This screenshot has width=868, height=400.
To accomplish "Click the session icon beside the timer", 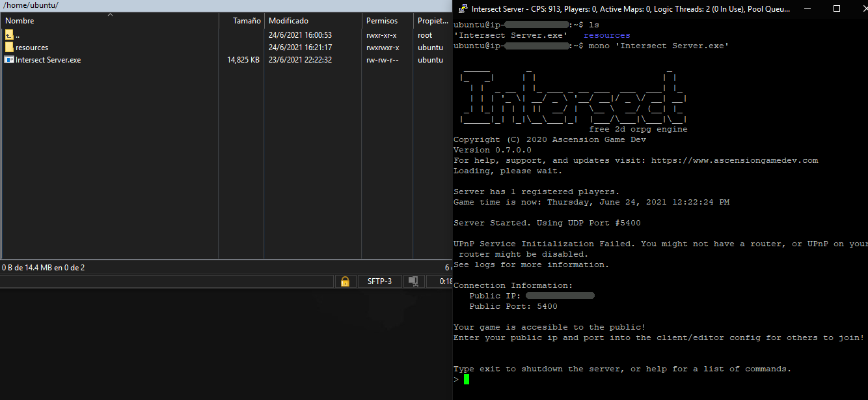I will 413,281.
